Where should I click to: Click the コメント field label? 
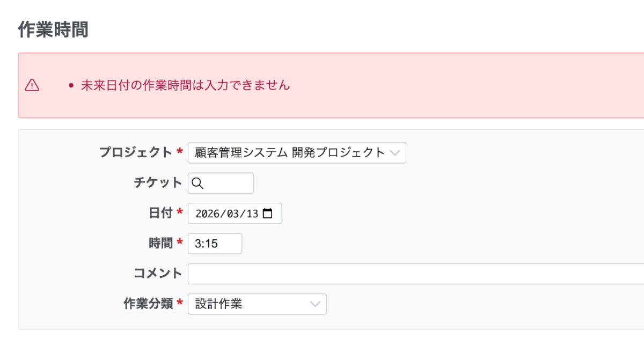pos(158,273)
